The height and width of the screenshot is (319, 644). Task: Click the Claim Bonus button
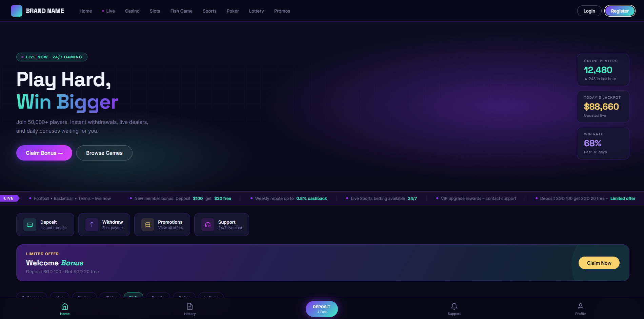click(x=44, y=153)
